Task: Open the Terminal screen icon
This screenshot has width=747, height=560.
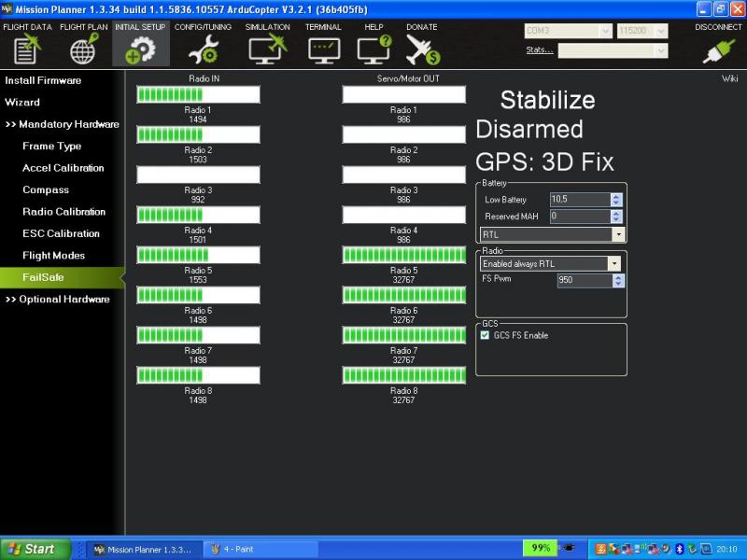Action: pos(323,49)
